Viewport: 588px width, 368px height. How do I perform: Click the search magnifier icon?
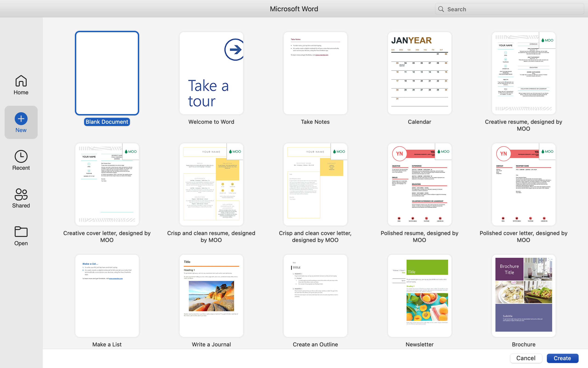[x=441, y=9]
